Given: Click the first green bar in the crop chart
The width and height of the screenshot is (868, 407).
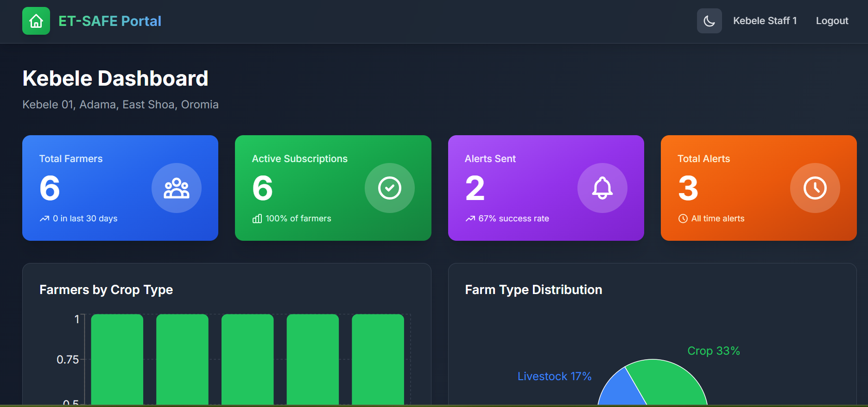Looking at the screenshot, I should coord(117,359).
